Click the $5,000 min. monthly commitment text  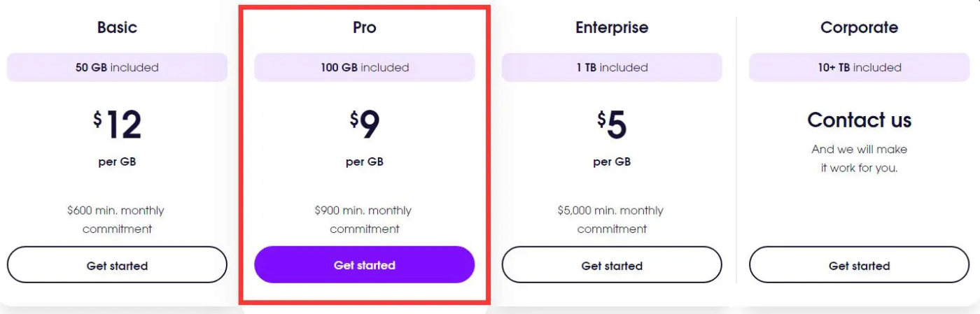[x=611, y=220]
